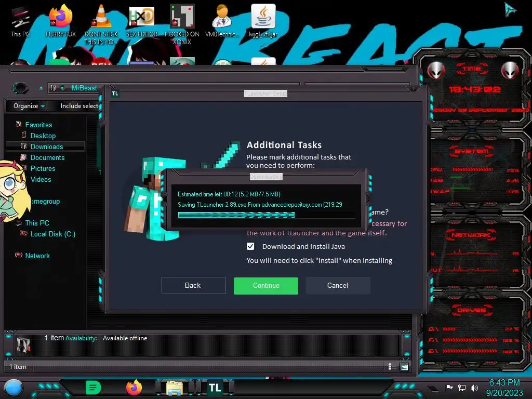Viewport: 532px width, 399px height.
Task: Click the preview pane icon in status bar
Action: pyautogui.click(x=404, y=367)
